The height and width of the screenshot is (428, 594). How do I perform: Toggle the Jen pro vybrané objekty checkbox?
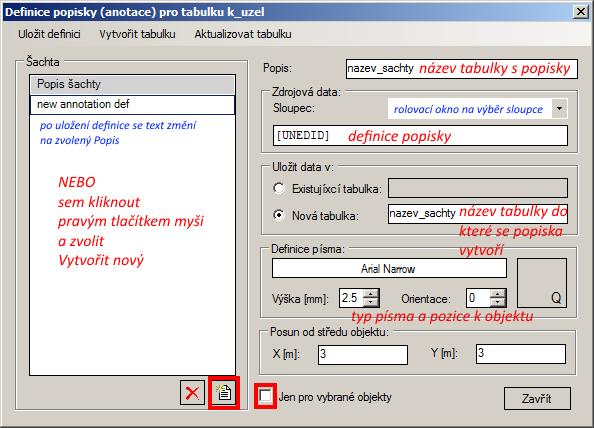point(265,396)
